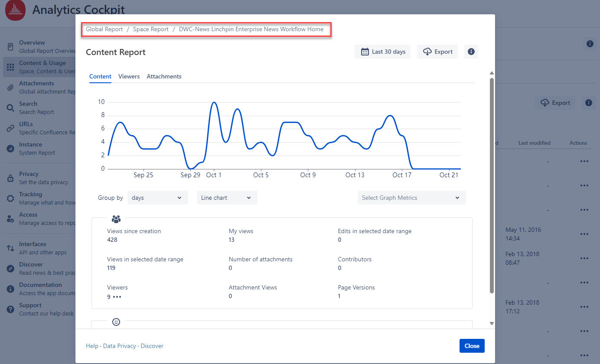Click the Analytics Cockpit logo icon
Image resolution: width=600 pixels, height=364 pixels.
pyautogui.click(x=16, y=10)
